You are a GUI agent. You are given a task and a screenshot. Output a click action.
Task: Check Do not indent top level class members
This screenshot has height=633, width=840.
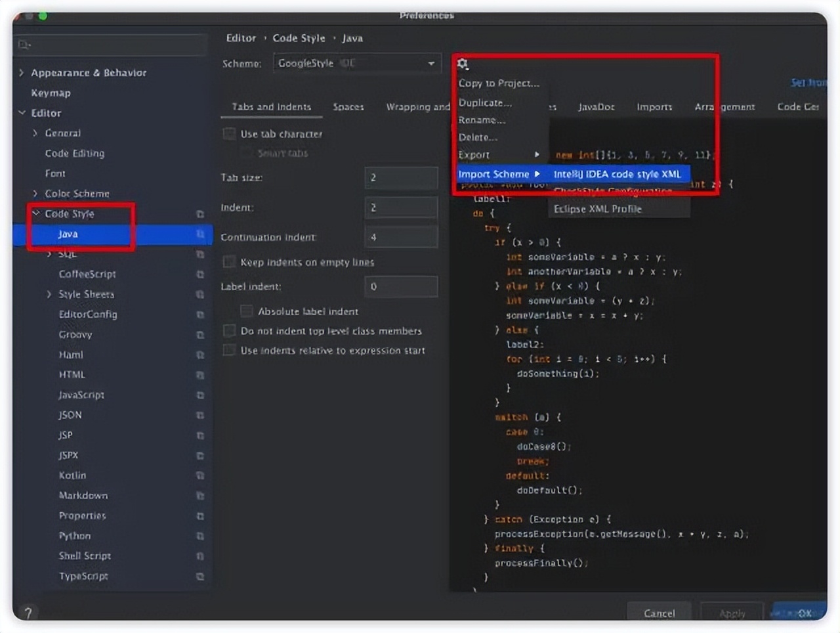point(230,331)
